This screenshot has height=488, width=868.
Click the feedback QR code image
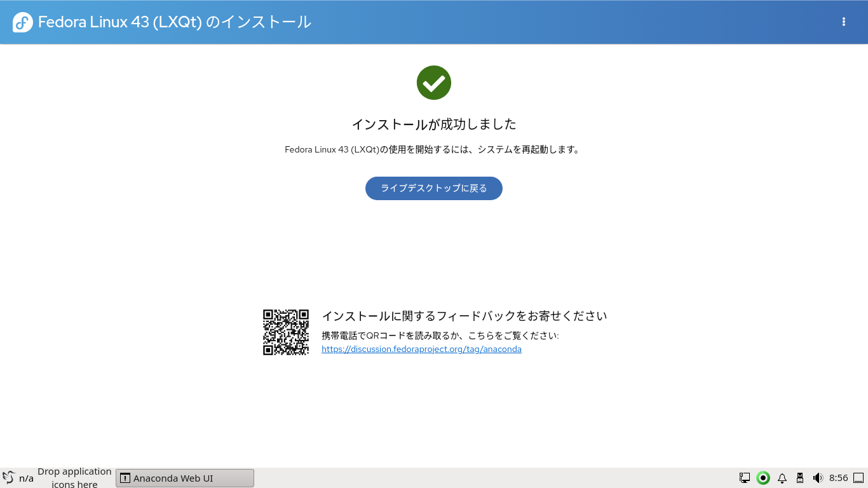click(x=286, y=332)
